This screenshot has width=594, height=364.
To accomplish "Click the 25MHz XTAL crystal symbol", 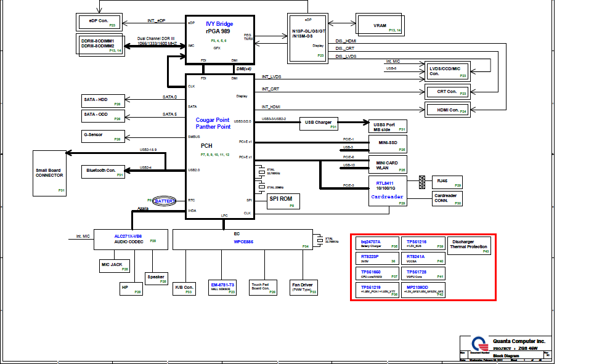I will [261, 187].
